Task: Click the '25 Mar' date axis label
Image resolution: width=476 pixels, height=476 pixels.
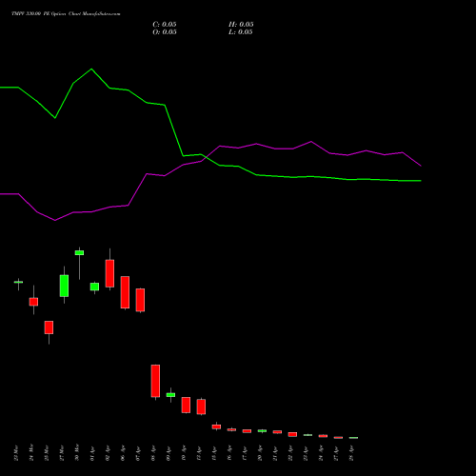Action: pos(47,453)
